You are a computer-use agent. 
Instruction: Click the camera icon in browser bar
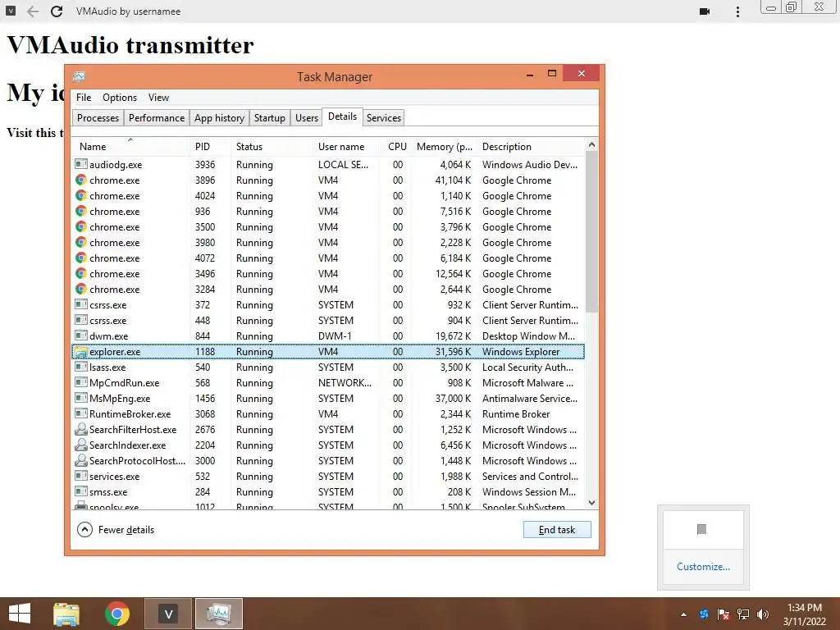pyautogui.click(x=705, y=11)
